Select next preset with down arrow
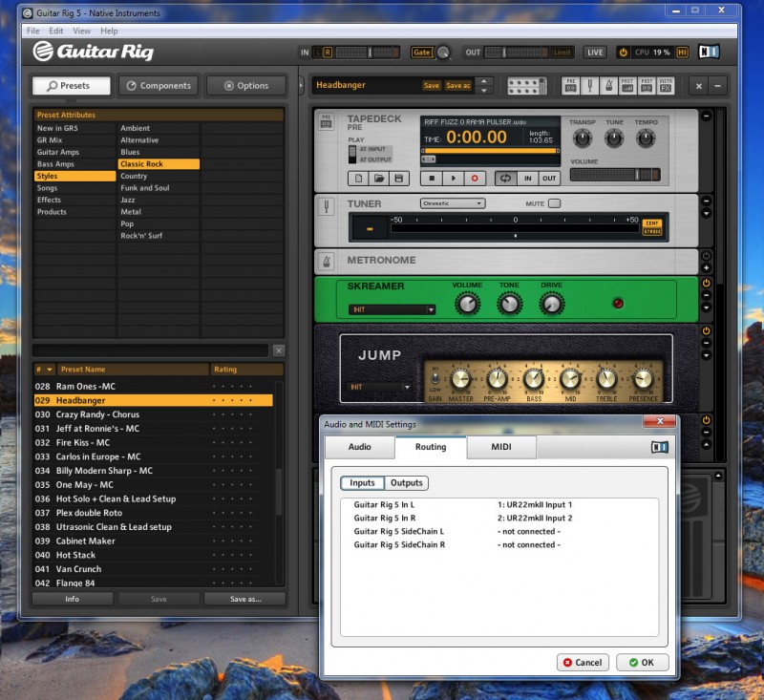The image size is (764, 700). [484, 90]
